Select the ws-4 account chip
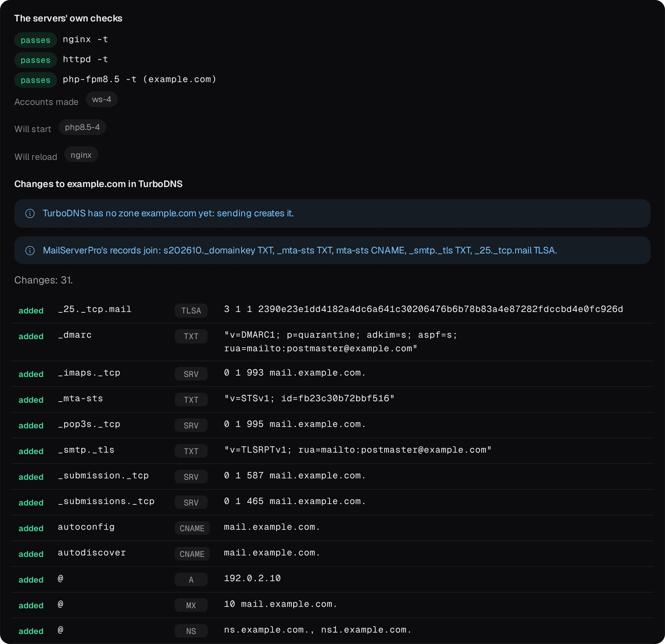 coord(102,100)
